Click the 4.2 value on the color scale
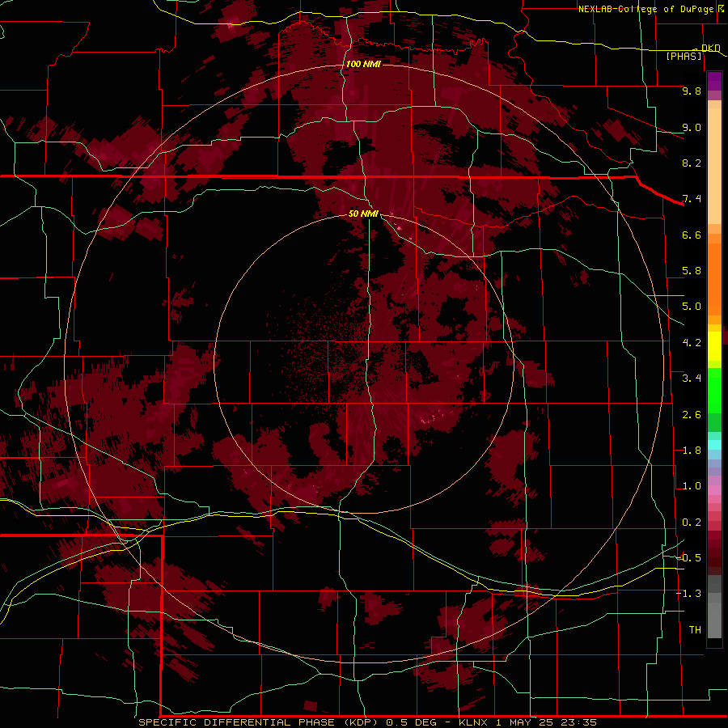The height and width of the screenshot is (728, 728). pyautogui.click(x=692, y=343)
